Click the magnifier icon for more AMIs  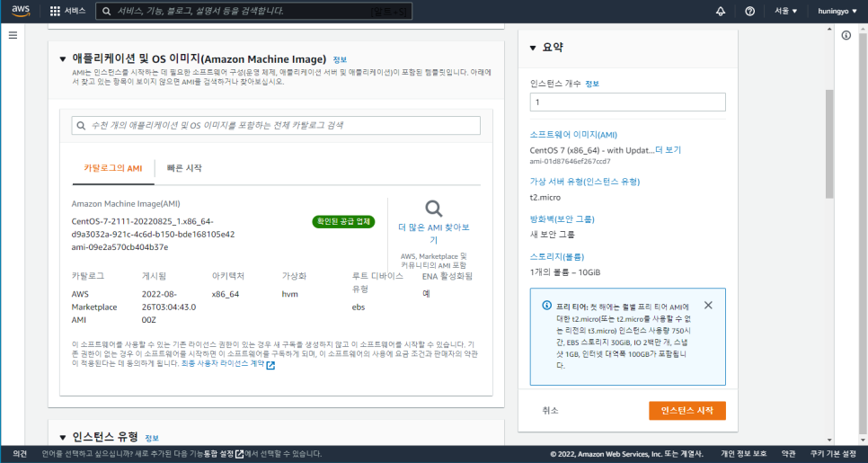433,209
